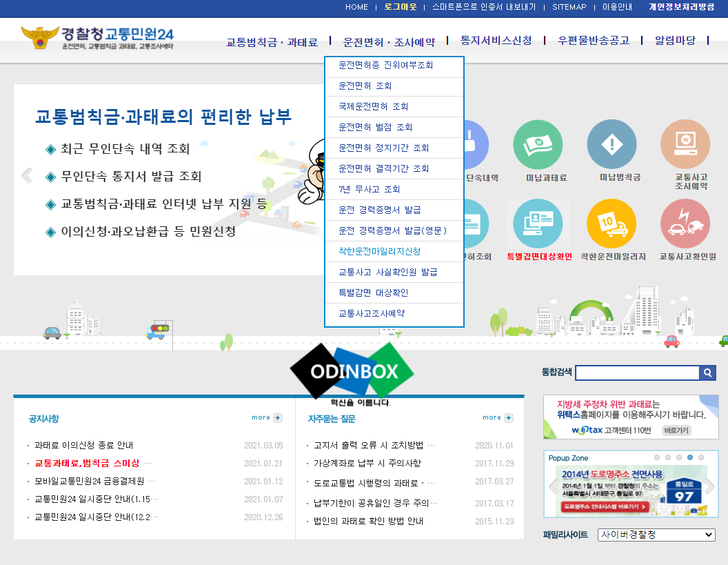Select 국제운전면허 조회 menu entry
728x565 pixels.
tap(394, 107)
